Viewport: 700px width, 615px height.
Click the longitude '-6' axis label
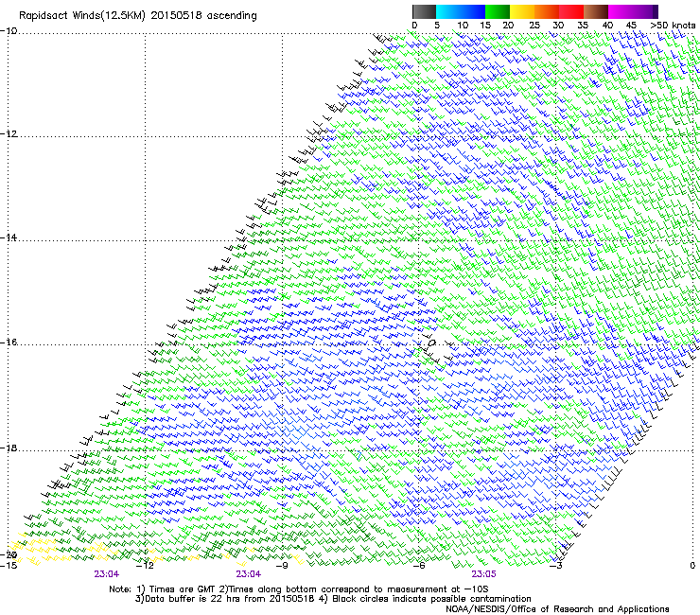[419, 566]
